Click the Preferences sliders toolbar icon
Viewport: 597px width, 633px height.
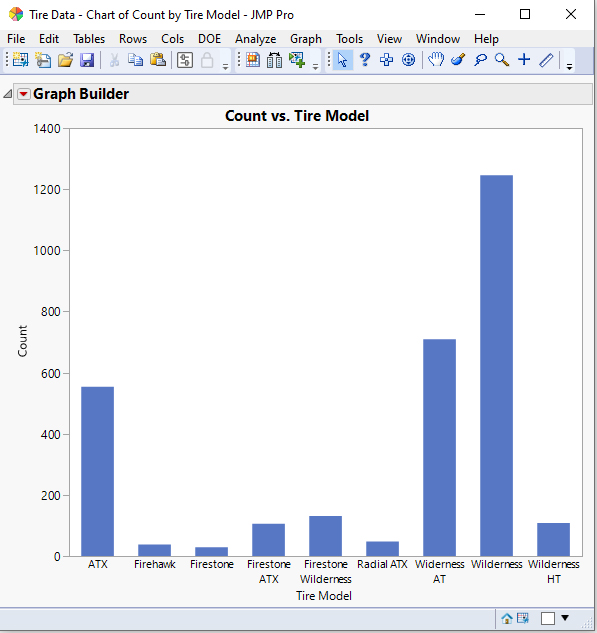pyautogui.click(x=185, y=60)
